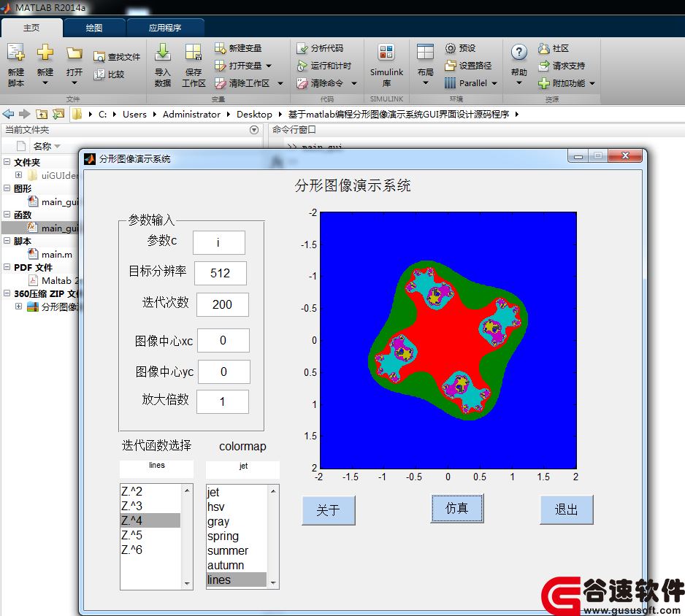
Task: Open the Add-Ons (附加功能) dropdown arrow
Action: point(592,83)
